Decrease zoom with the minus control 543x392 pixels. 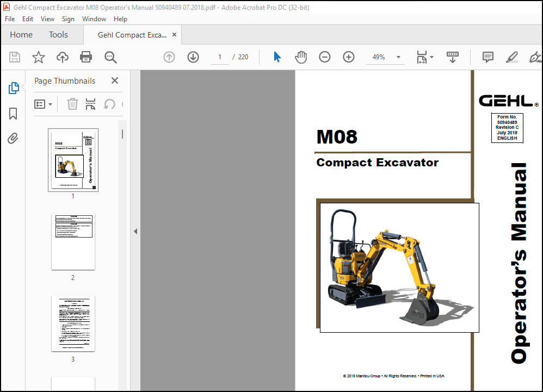point(324,57)
